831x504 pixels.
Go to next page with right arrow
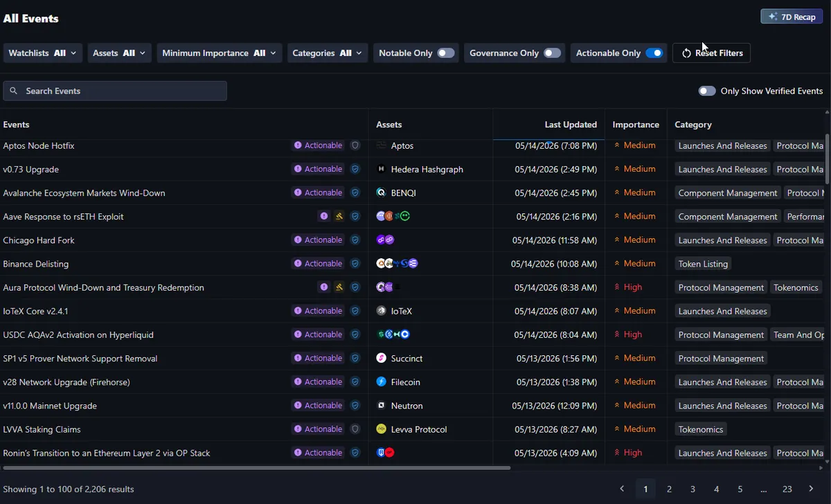811,489
